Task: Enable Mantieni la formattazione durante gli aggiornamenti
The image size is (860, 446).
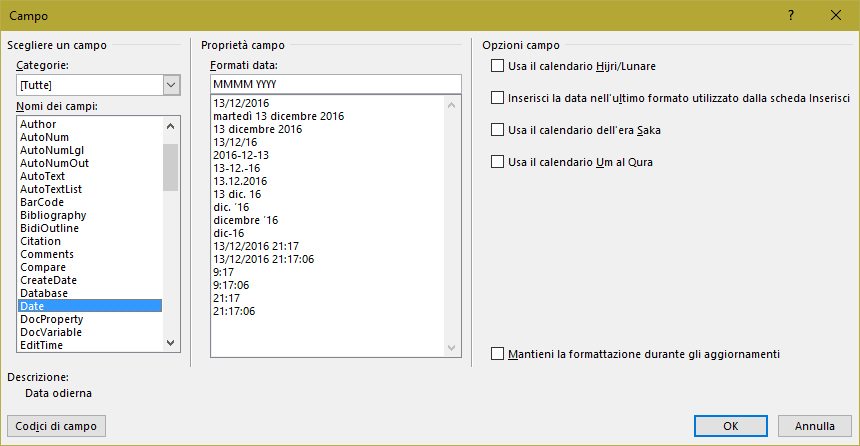Action: point(498,354)
